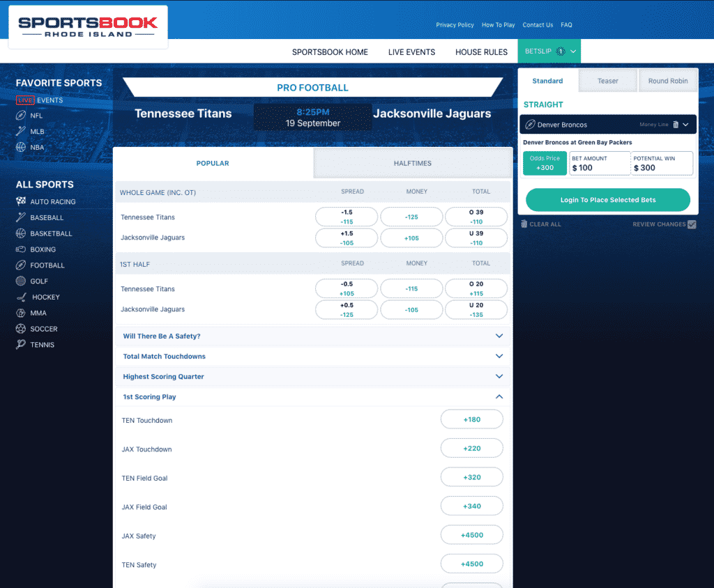Click the Potential Win field
This screenshot has width=714, height=588.
point(662,164)
